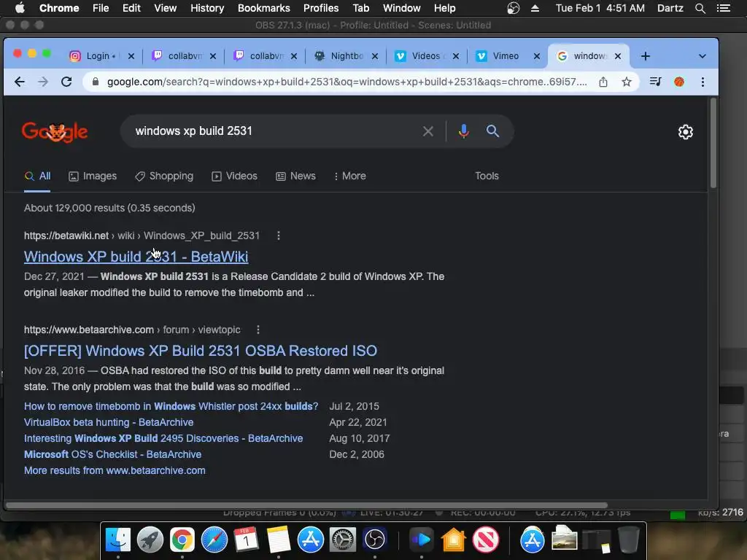Open Microsoft OS's Checklist - BetaArchive link

pyautogui.click(x=112, y=455)
